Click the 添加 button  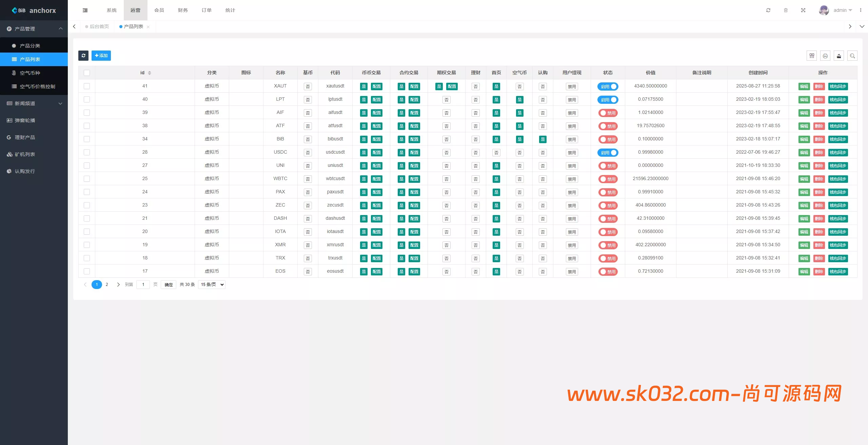tap(101, 56)
